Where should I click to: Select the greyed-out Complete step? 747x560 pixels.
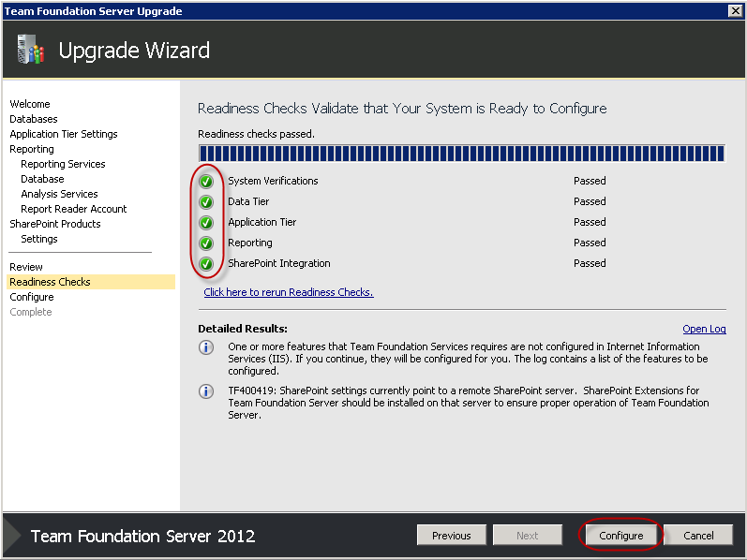(x=31, y=312)
